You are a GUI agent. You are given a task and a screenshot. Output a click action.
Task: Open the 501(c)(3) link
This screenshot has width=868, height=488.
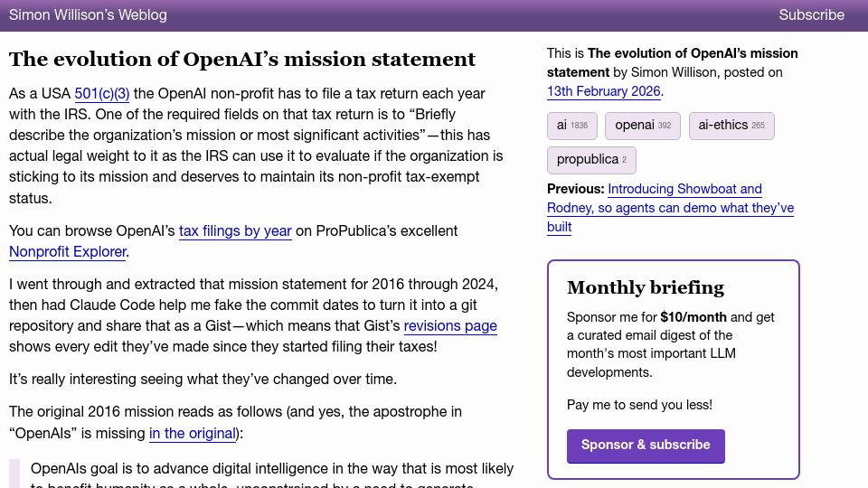pos(102,93)
